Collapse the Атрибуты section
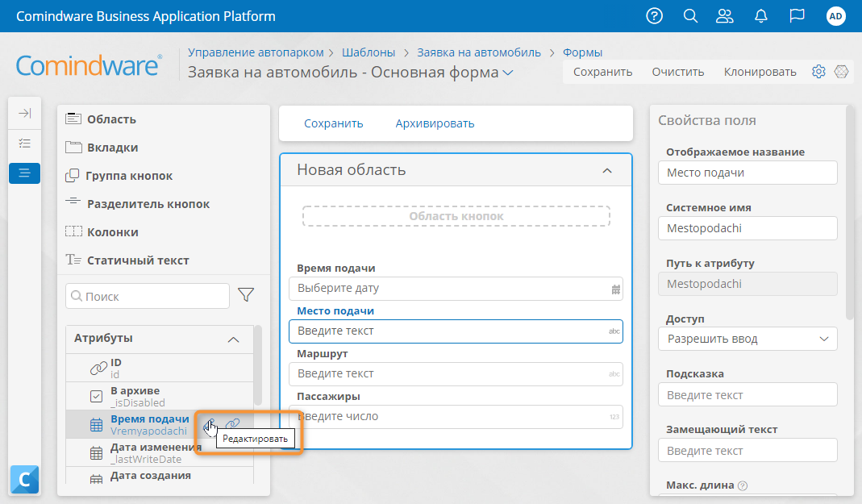This screenshot has height=504, width=862. tap(233, 339)
